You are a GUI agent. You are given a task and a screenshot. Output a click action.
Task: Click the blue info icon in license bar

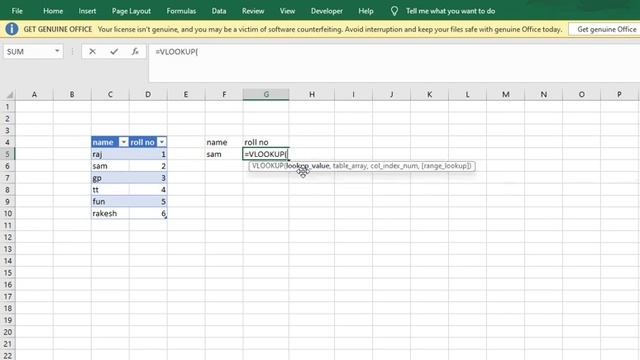pos(12,29)
